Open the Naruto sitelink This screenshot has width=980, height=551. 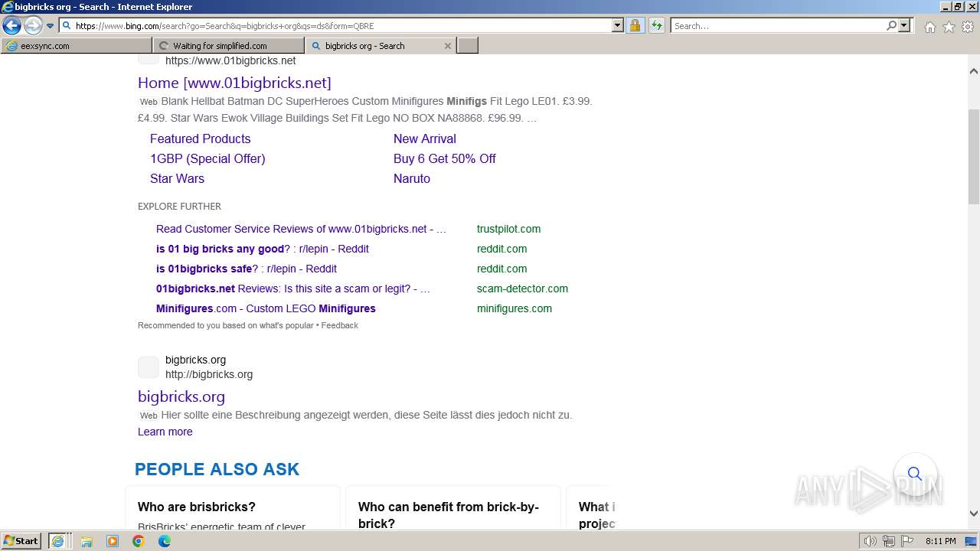coord(411,178)
